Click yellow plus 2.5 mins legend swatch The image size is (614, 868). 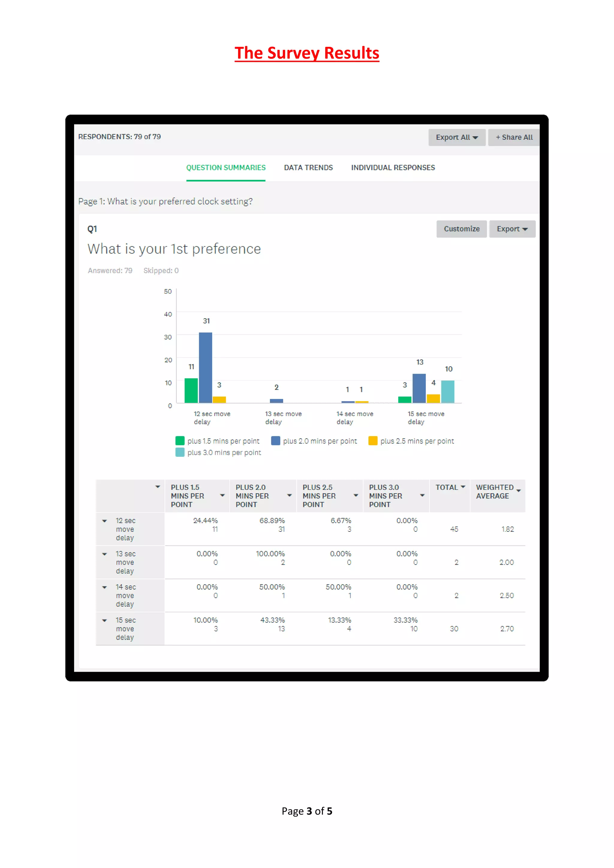[373, 441]
